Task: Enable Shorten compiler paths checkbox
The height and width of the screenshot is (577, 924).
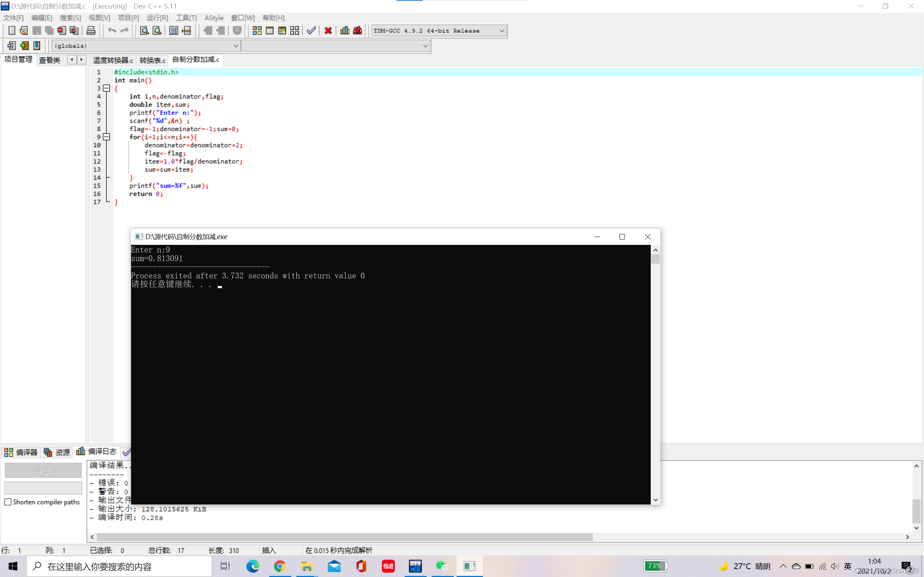Action: click(8, 502)
